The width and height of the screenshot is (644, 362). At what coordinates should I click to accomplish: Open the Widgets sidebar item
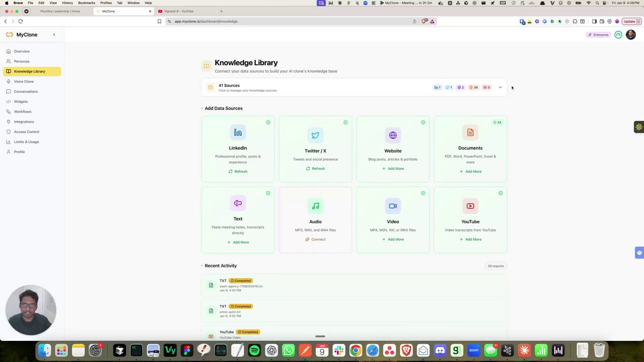click(x=21, y=102)
